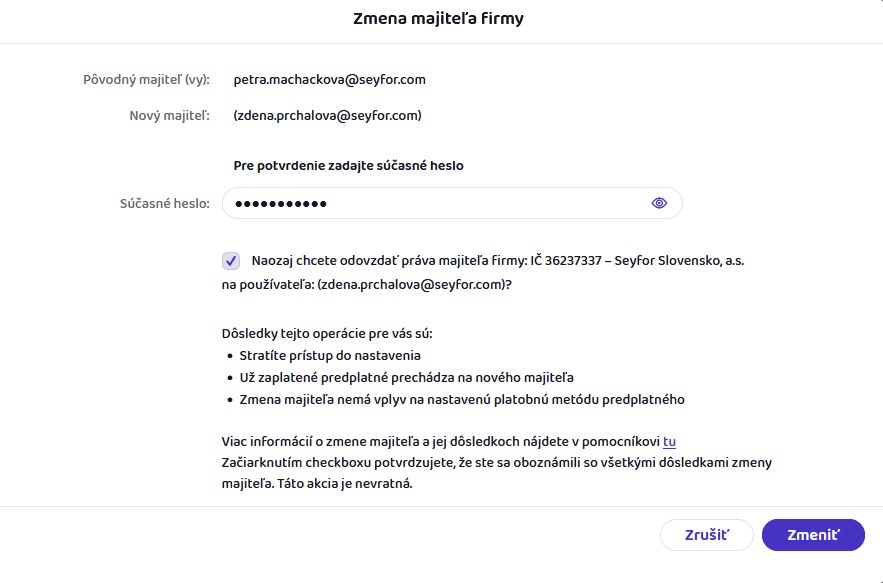Viewport: 883px width, 583px height.
Task: Click the "Stratíte prístup do nastavenia" bullet
Action: pyautogui.click(x=330, y=355)
